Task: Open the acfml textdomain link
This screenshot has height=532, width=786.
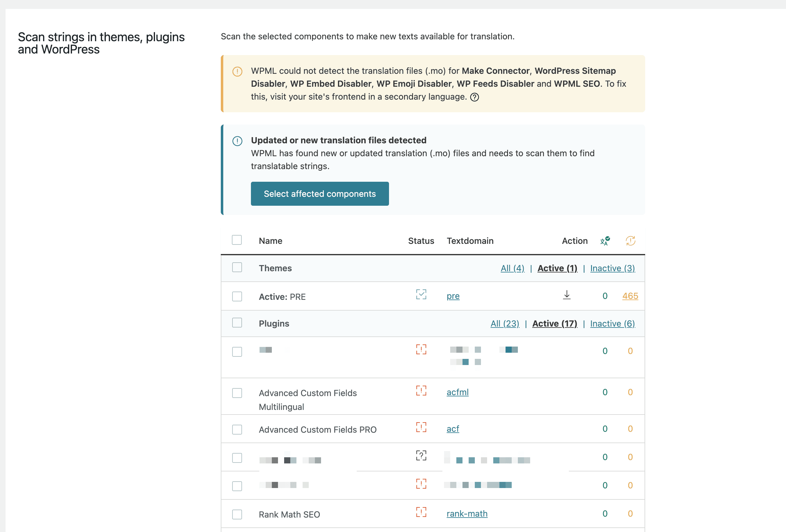Action: click(x=457, y=392)
